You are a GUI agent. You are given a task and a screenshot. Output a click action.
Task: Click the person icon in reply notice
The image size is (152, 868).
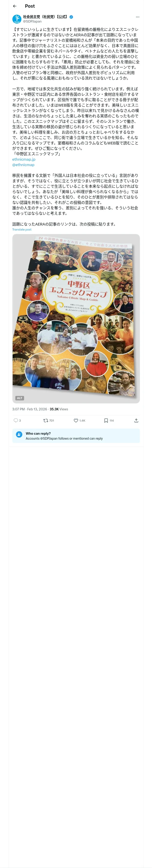click(x=19, y=434)
